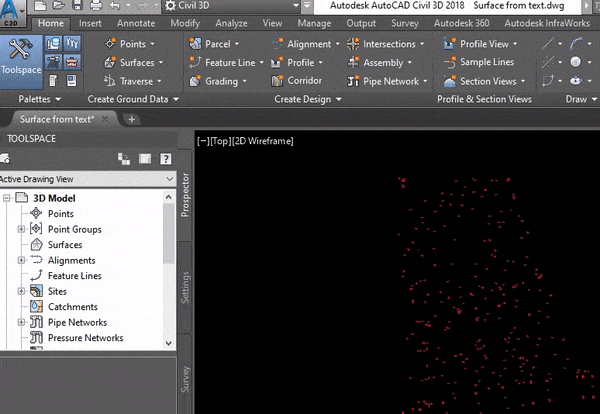Expand the Create Design panel dropdown

[x=339, y=99]
